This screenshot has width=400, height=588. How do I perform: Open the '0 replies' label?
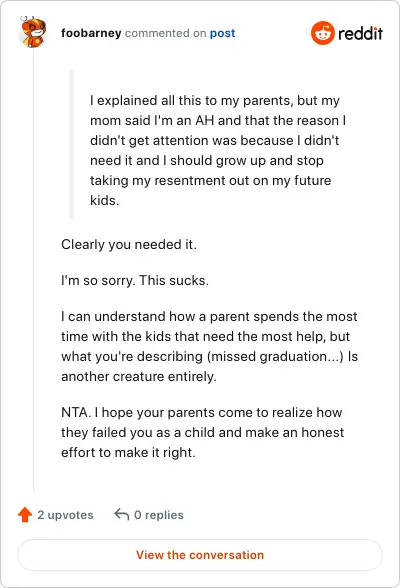click(159, 515)
